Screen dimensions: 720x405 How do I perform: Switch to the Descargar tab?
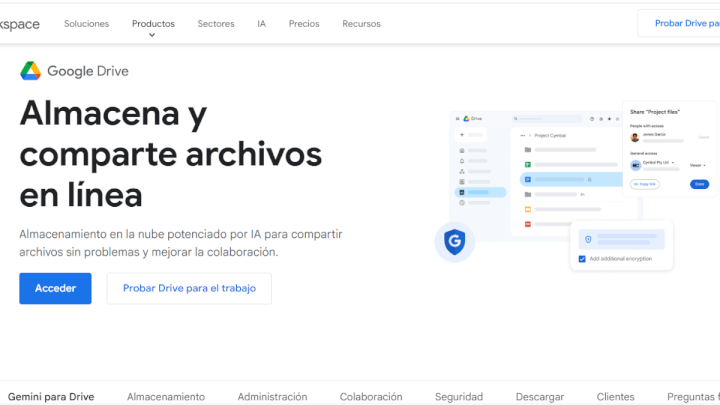540,397
